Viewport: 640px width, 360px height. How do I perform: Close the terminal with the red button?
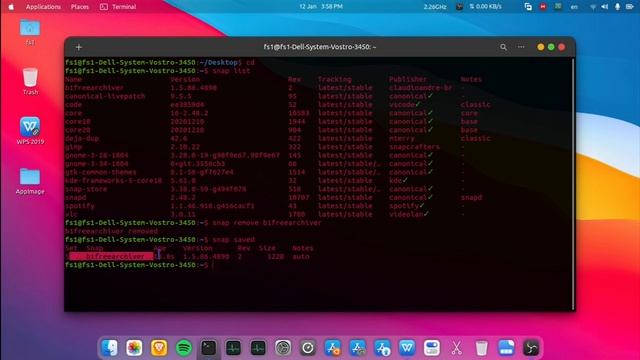562,47
